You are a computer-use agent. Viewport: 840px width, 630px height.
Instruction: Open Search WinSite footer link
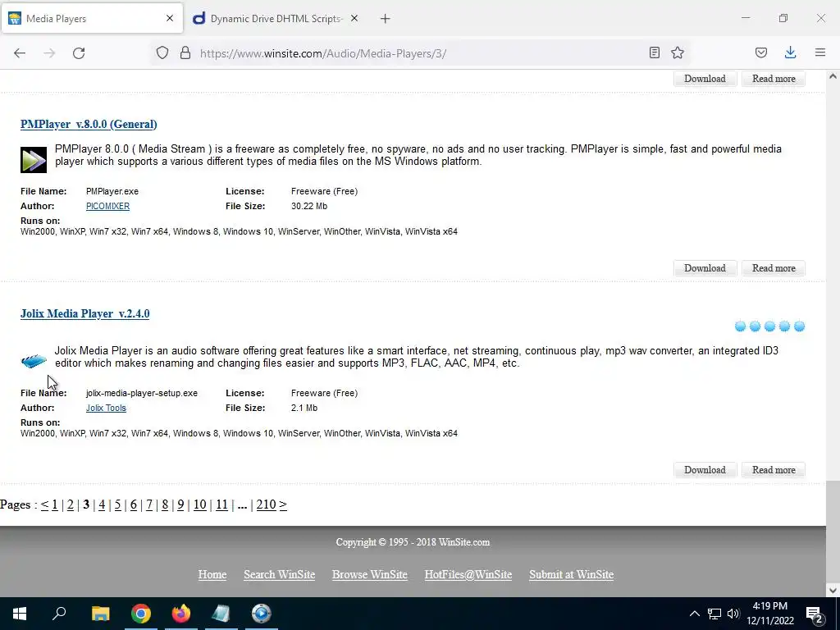tap(279, 575)
